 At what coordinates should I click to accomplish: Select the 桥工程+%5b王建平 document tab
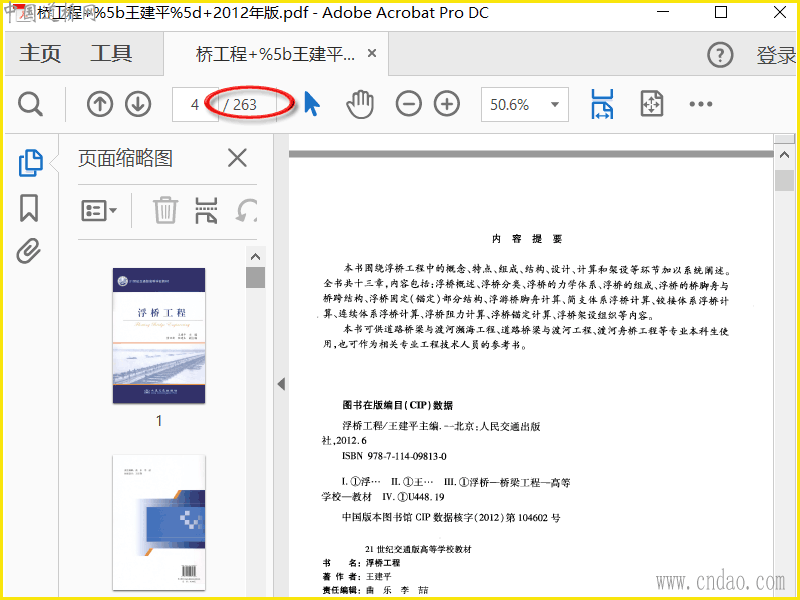276,54
